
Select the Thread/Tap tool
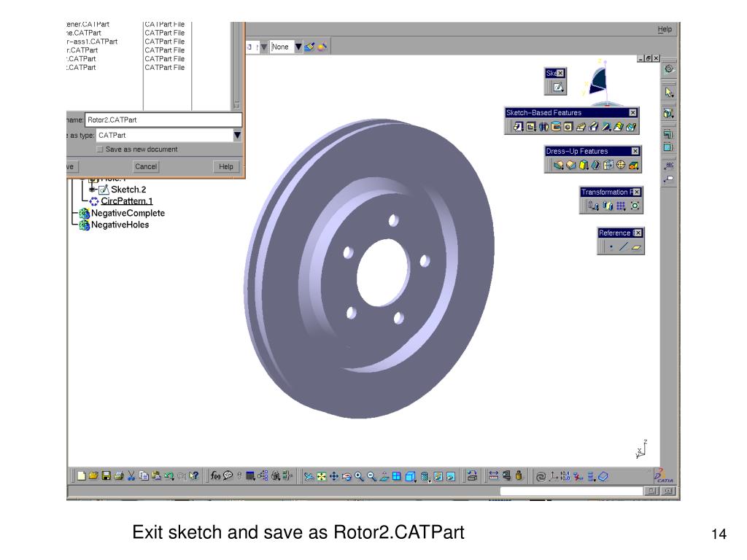click(621, 165)
